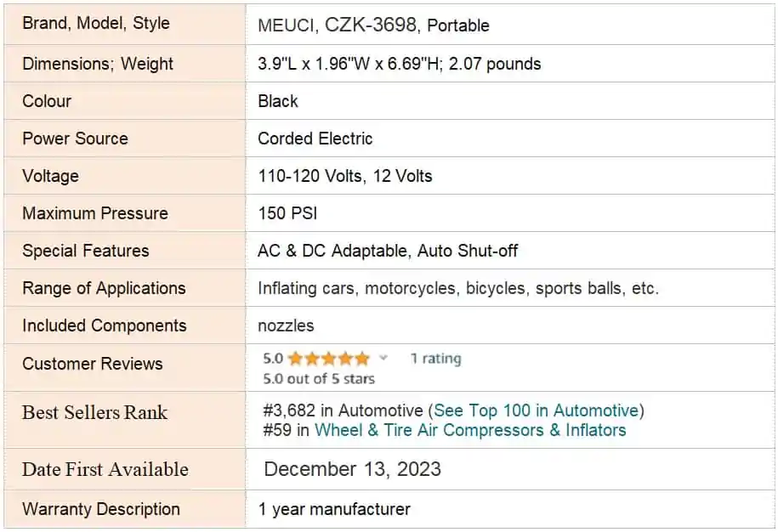The image size is (778, 532).
Task: Open the "1 rating" link
Action: (x=435, y=358)
